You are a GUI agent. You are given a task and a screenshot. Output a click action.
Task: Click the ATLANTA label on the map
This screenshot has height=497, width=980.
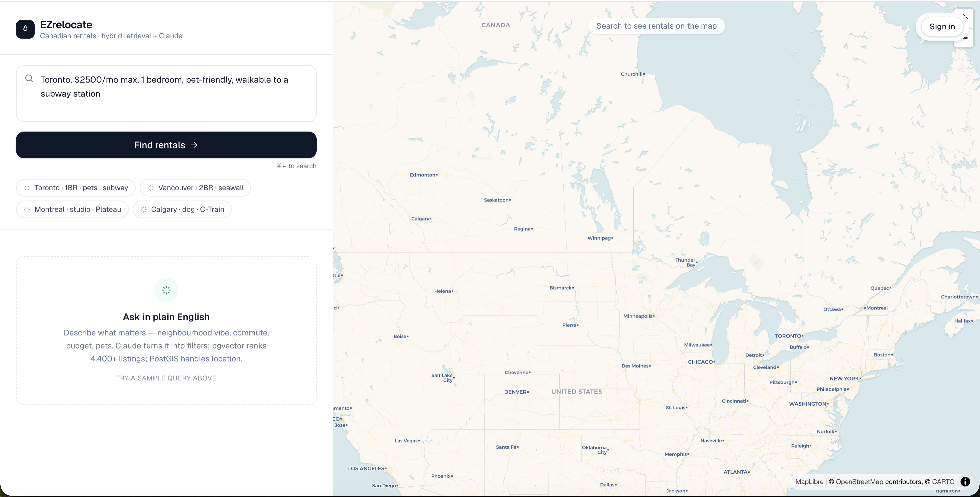pos(735,472)
